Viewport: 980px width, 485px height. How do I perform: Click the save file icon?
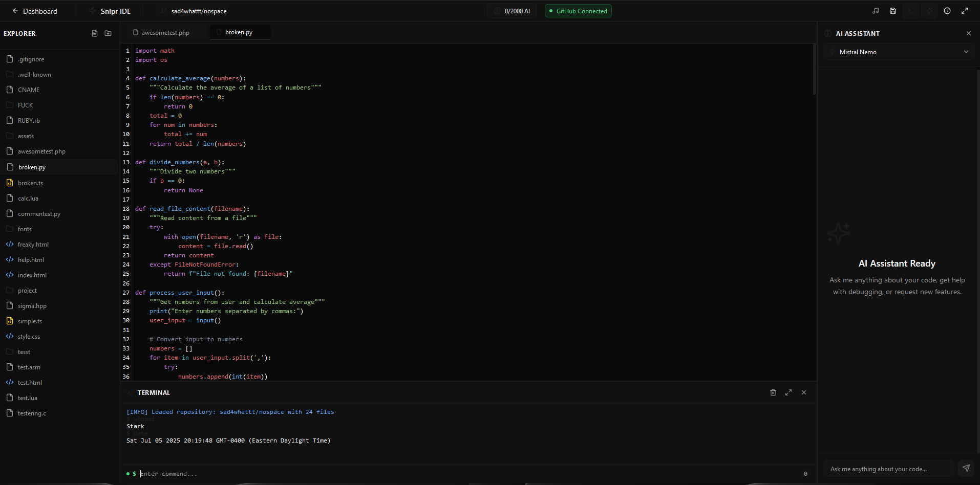(x=893, y=11)
